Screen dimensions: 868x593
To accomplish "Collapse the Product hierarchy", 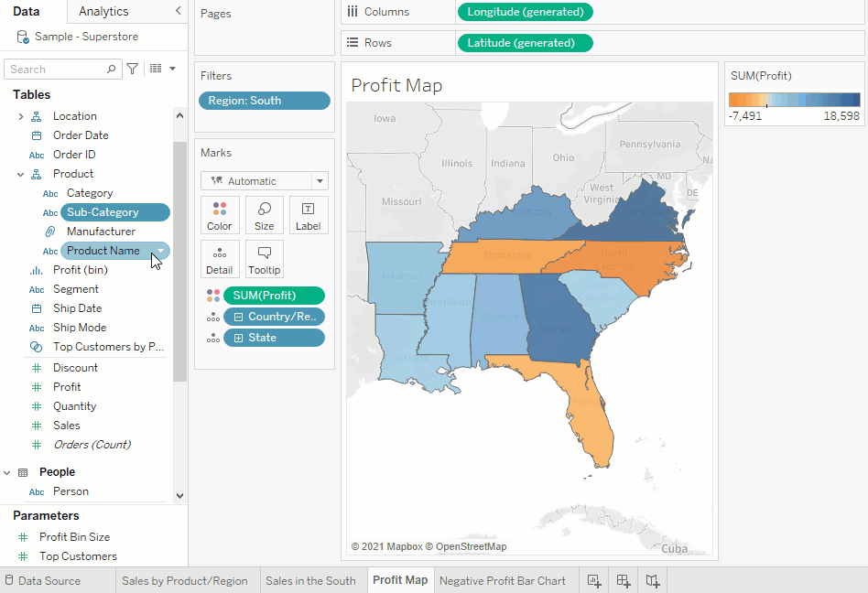I will 21,174.
